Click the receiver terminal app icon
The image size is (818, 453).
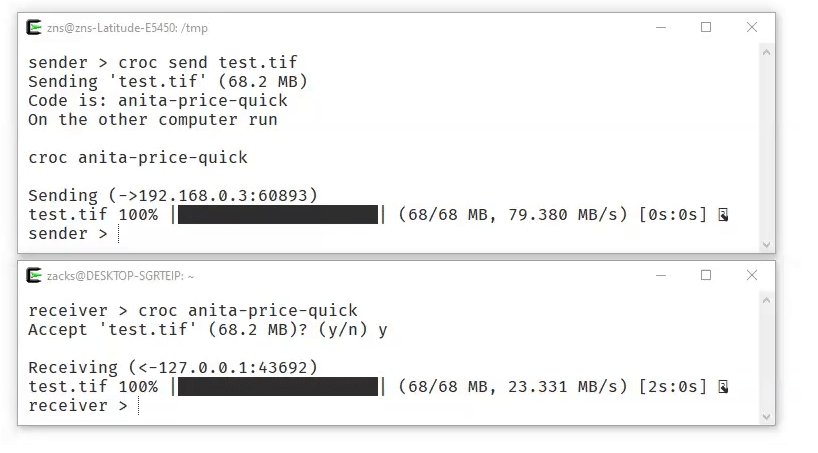point(34,275)
